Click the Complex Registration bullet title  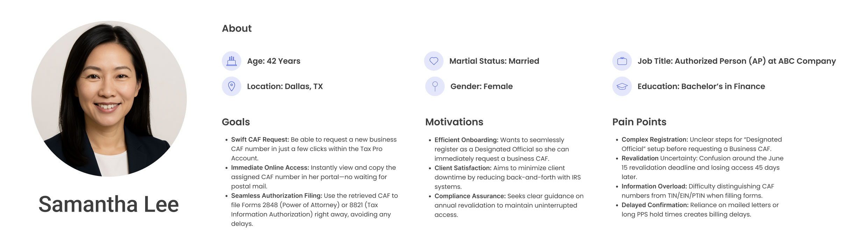[x=655, y=139]
